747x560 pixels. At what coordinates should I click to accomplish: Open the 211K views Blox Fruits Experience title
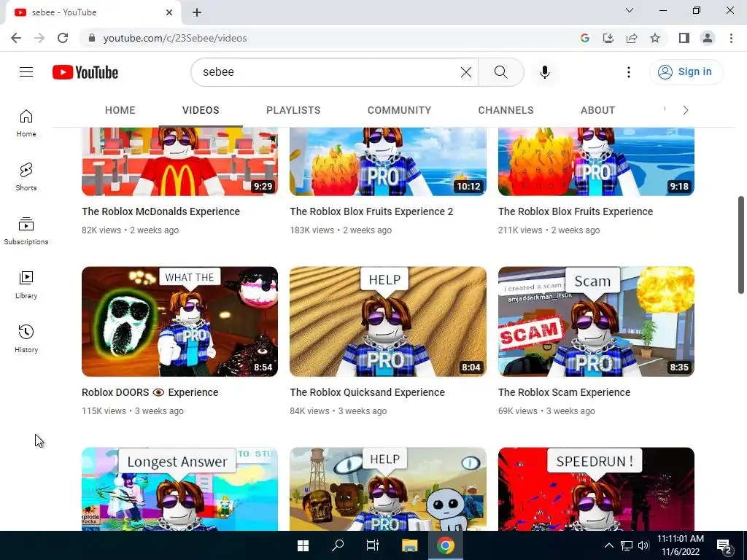[x=576, y=211]
